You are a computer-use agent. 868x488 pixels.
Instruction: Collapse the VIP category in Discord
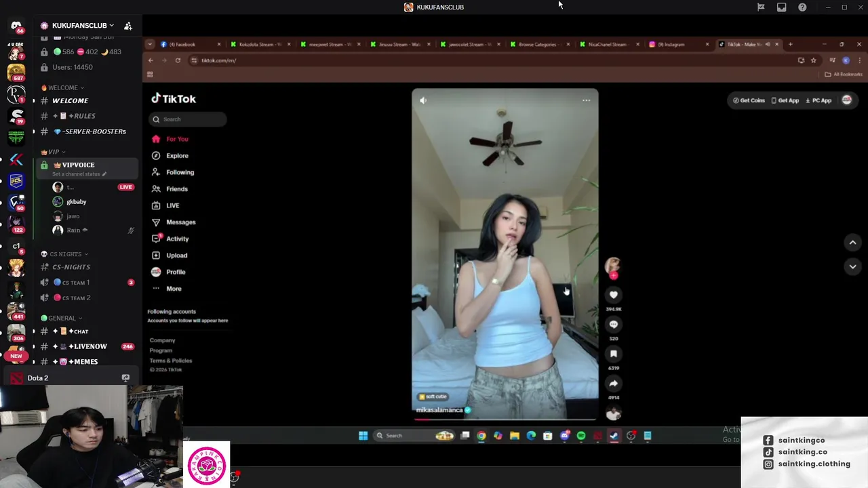point(53,152)
